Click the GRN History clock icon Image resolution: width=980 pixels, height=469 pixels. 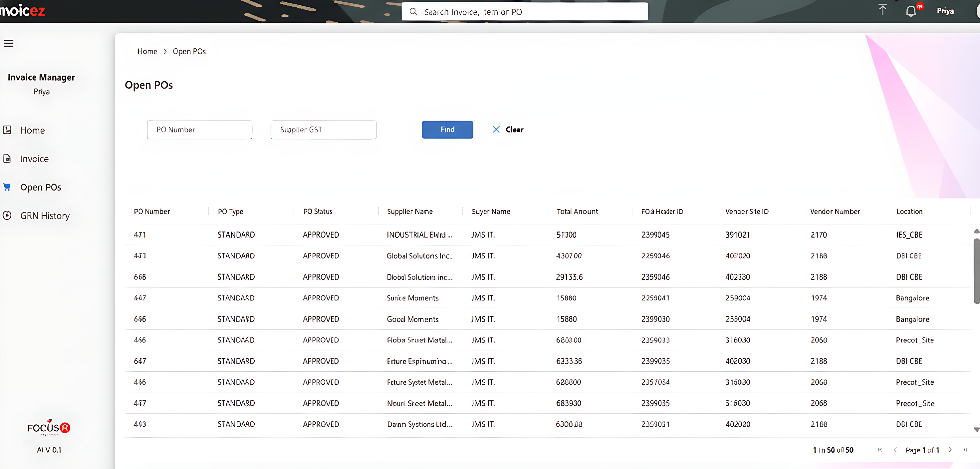pos(7,216)
